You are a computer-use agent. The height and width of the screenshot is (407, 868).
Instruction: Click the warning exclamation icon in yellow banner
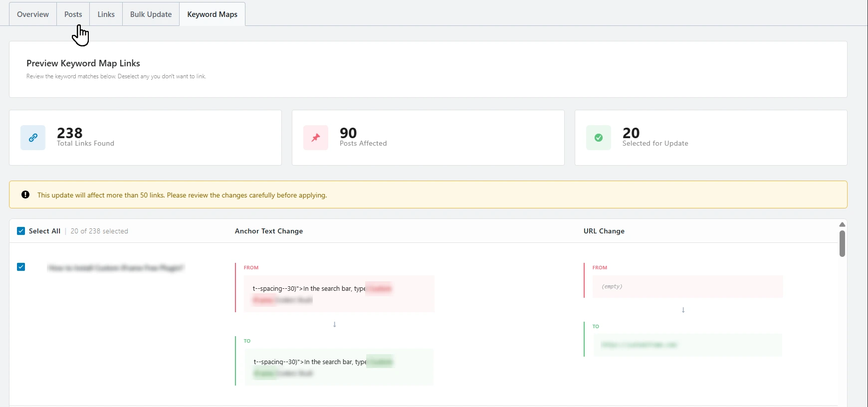pos(25,195)
